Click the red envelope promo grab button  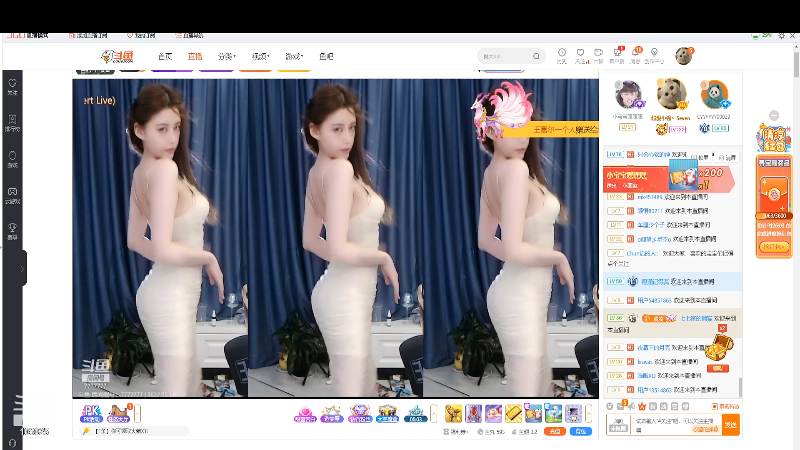pyautogui.click(x=773, y=247)
